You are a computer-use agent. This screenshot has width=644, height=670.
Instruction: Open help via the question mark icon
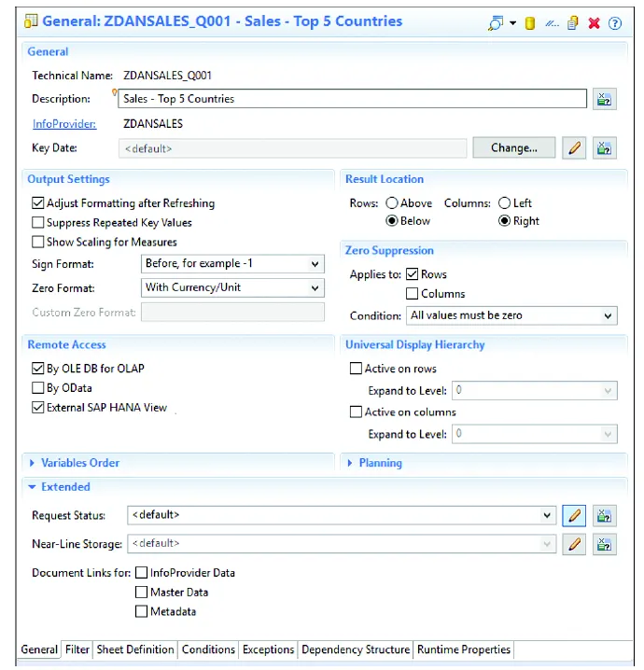(x=615, y=23)
